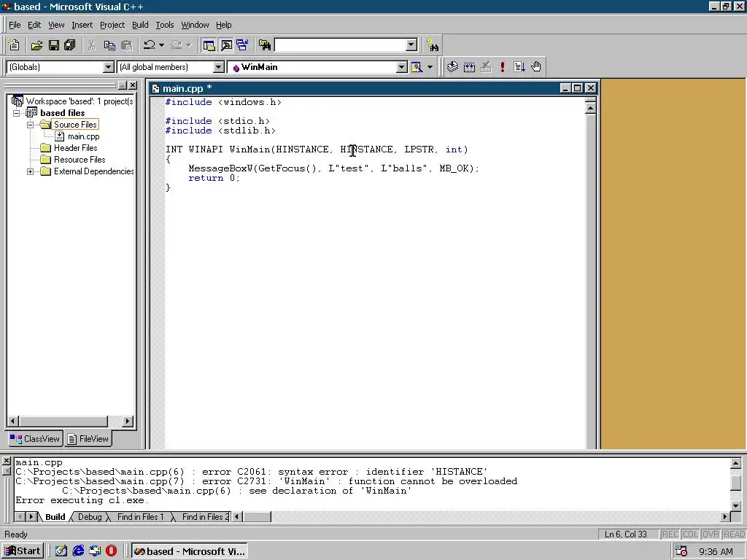Click the OVR overtype indicator in status bar
747x560 pixels.
click(x=711, y=534)
